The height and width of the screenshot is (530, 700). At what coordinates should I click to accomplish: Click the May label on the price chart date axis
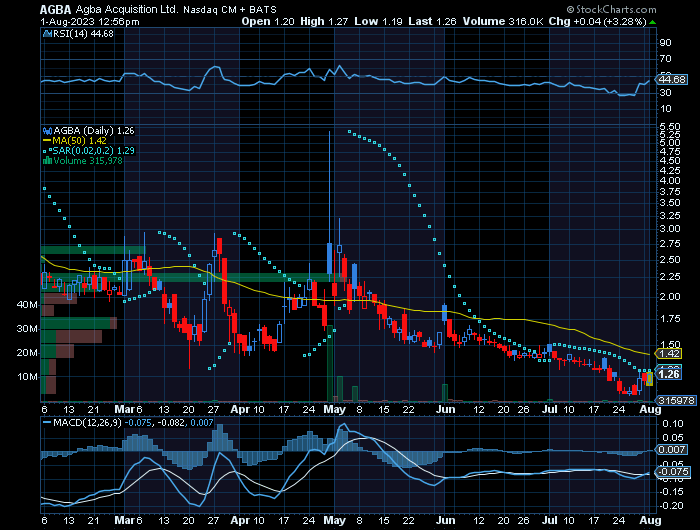point(335,409)
